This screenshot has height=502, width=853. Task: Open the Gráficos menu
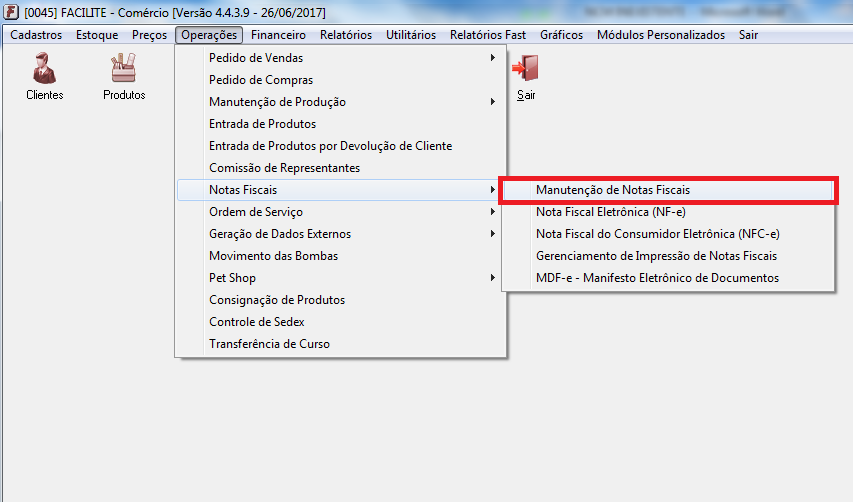pyautogui.click(x=561, y=35)
